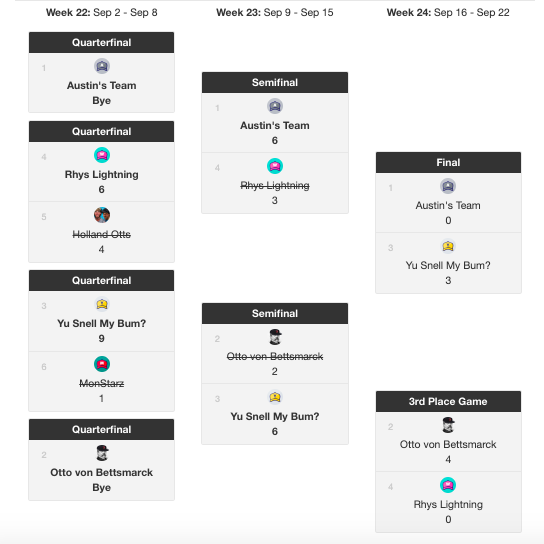544x544 pixels.
Task: Click Yu Snell My Bum? avatar in Final
Action: (x=448, y=246)
